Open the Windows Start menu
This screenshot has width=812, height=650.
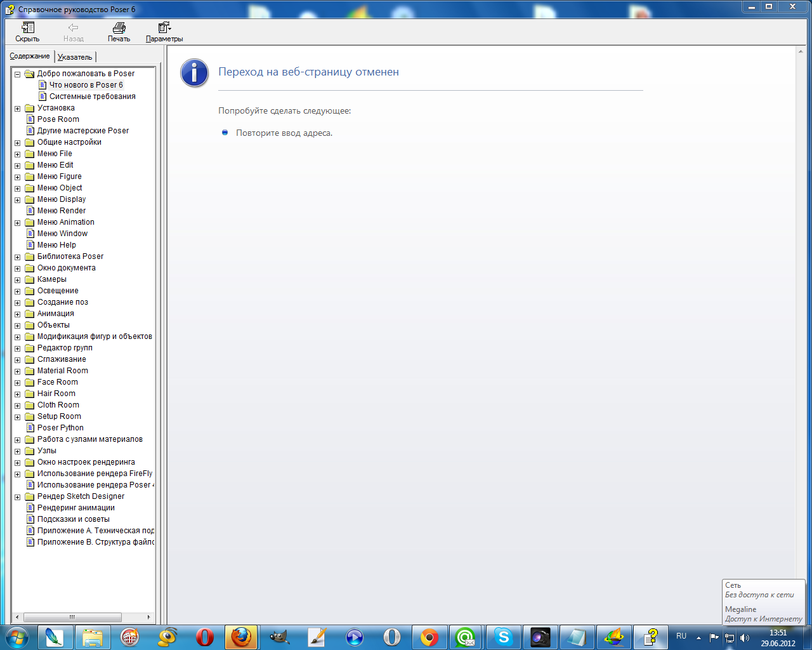point(16,637)
